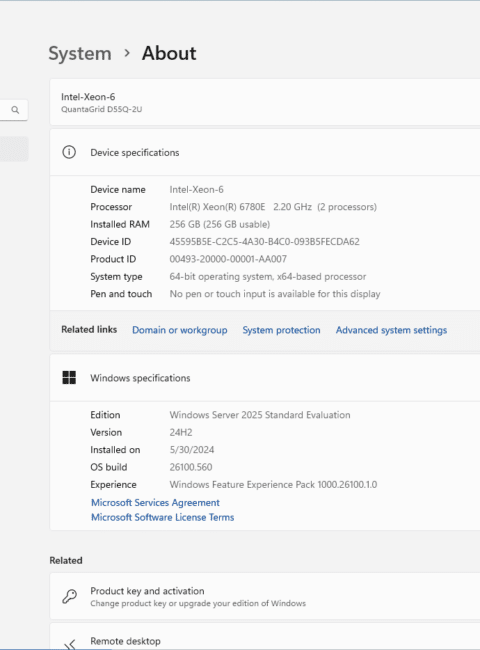Viewport: 480px width, 650px height.
Task: Click 'Change product key or upgrade' description
Action: pos(198,604)
